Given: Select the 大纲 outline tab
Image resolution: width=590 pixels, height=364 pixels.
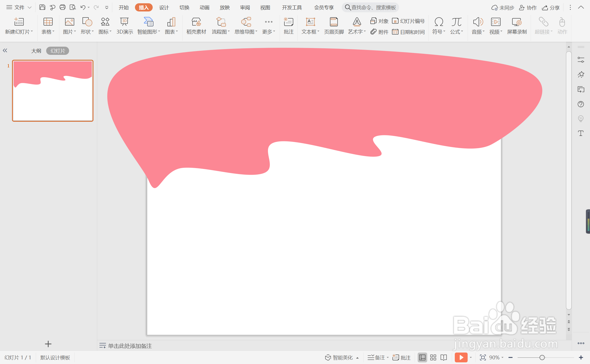Looking at the screenshot, I should click(x=36, y=51).
